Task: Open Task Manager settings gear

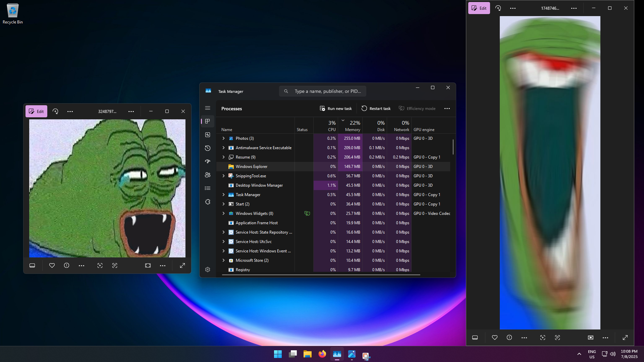Action: 208,269
